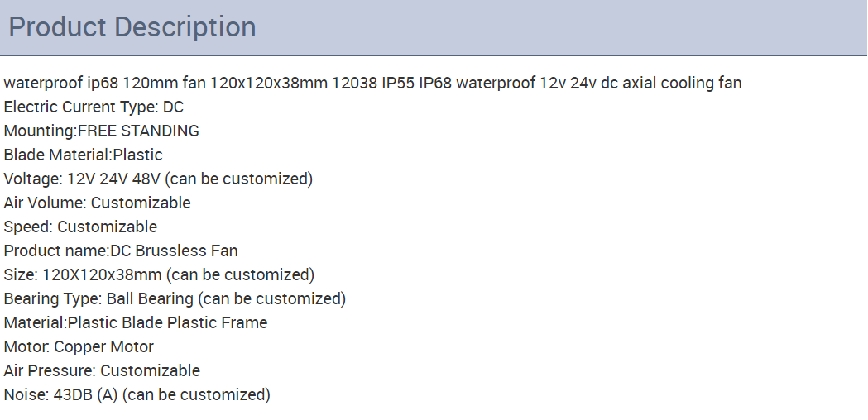Click '(can be customized)' after Ball Bearing
The image size is (868, 420).
click(x=271, y=298)
